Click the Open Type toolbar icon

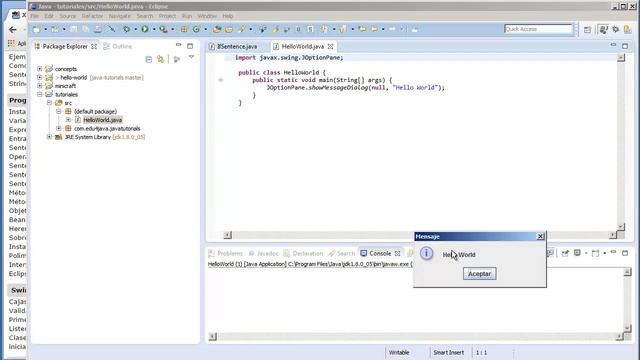(217, 29)
